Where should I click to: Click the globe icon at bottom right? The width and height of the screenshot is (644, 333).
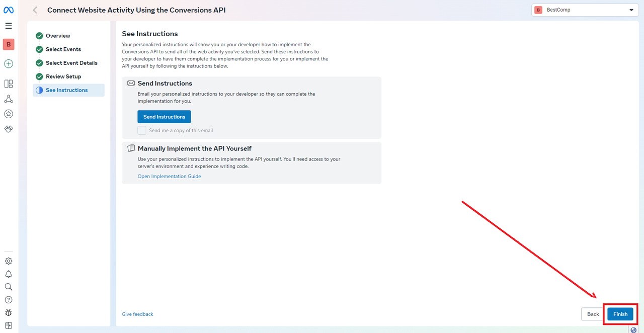tap(633, 330)
